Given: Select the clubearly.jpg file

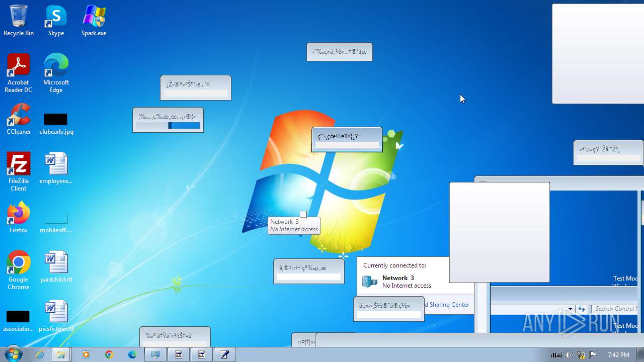Looking at the screenshot, I should [56, 123].
